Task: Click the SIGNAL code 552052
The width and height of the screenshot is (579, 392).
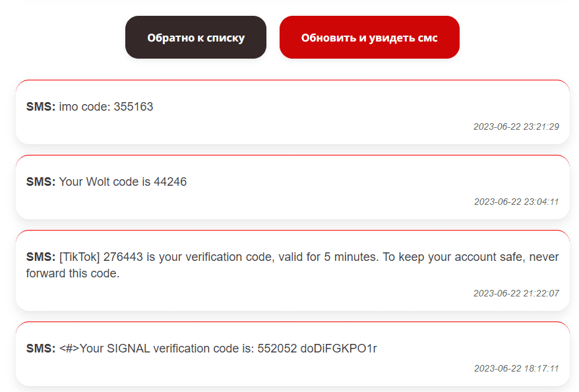Action: (x=277, y=349)
